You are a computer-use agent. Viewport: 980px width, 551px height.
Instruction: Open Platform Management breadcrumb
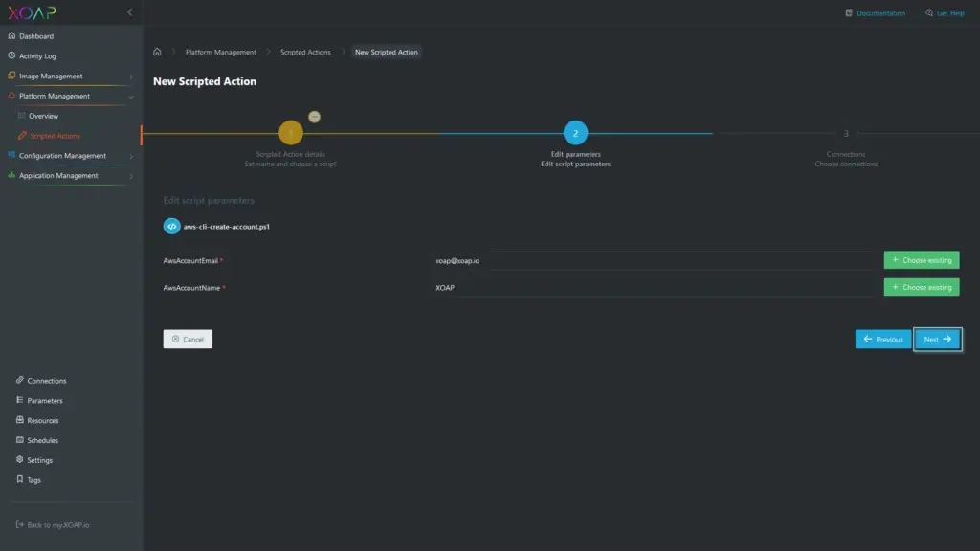click(221, 53)
